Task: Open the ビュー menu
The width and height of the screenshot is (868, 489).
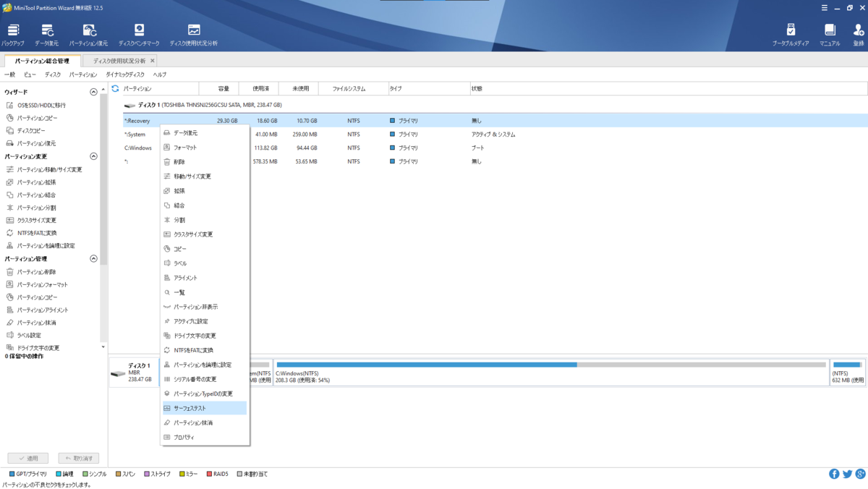Action: tap(30, 75)
